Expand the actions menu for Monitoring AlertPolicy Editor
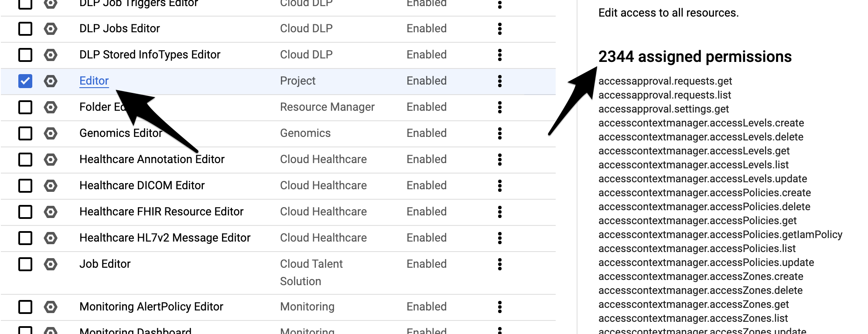The height and width of the screenshot is (334, 868). coord(500,307)
